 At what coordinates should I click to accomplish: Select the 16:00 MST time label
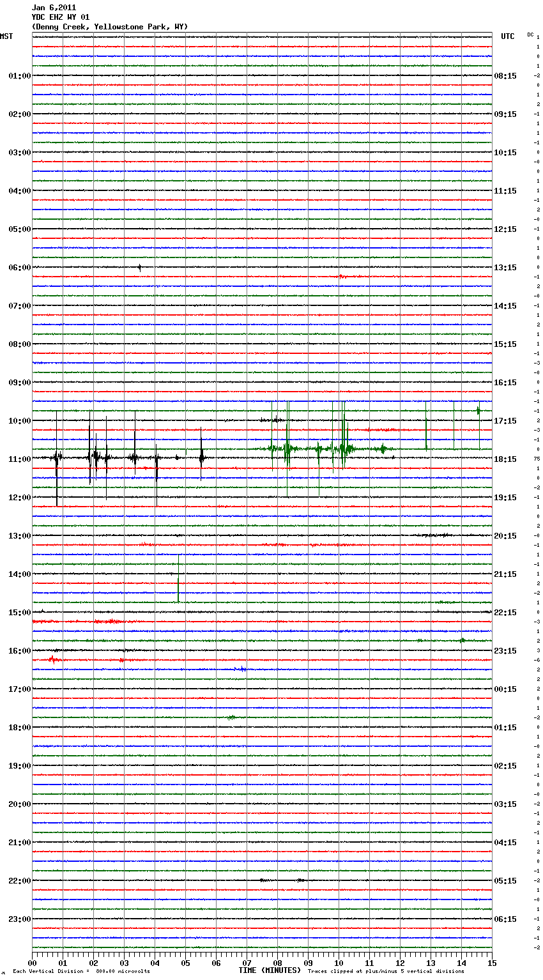click(x=20, y=651)
